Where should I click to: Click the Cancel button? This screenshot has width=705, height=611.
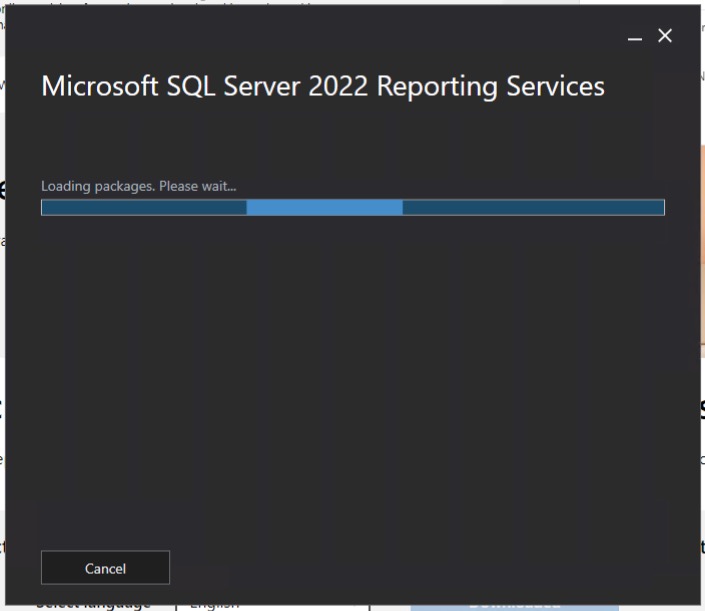105,568
